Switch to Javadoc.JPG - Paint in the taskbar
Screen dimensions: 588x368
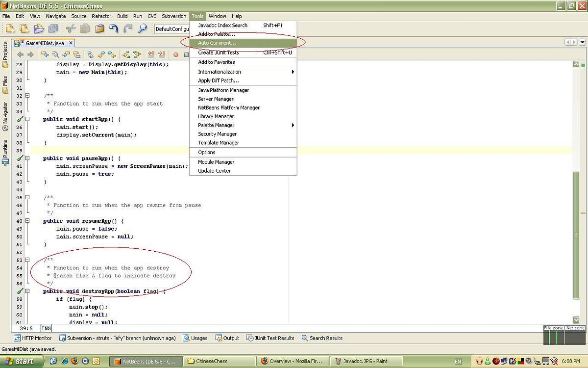(365, 361)
